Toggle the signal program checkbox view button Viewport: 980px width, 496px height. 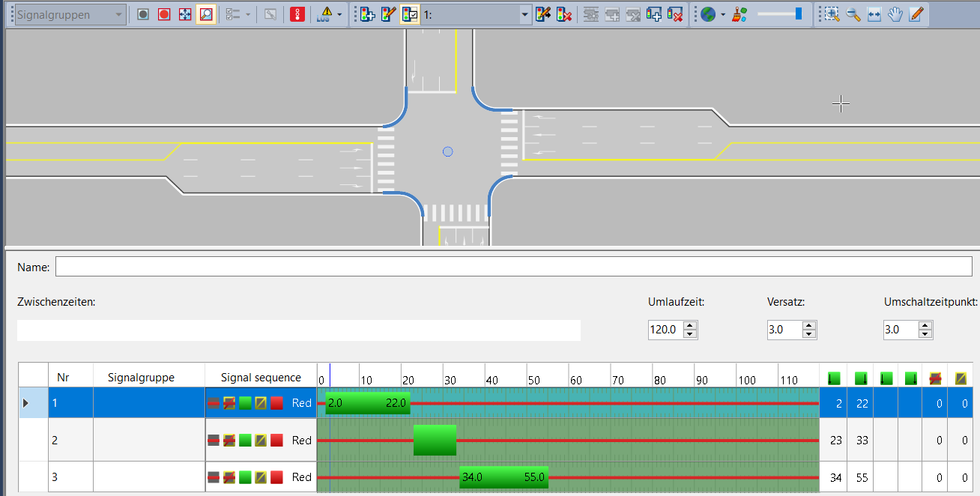pos(409,14)
